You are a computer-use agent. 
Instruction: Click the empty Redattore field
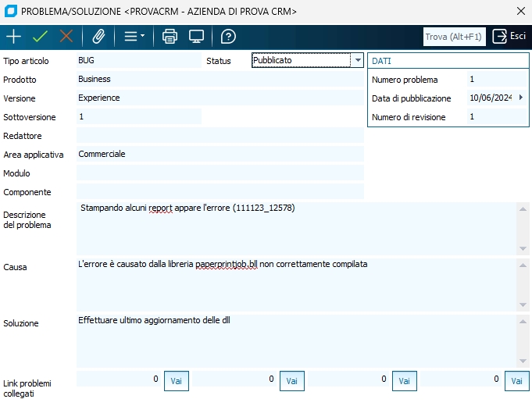click(220, 135)
